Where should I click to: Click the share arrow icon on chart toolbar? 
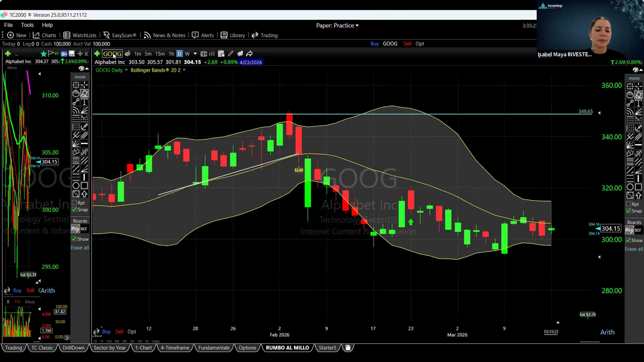point(250,54)
